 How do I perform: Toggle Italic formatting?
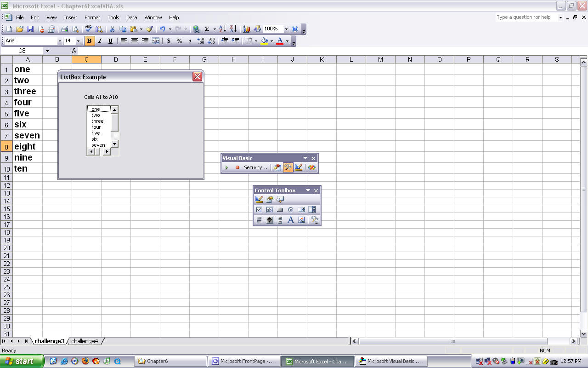coord(100,41)
